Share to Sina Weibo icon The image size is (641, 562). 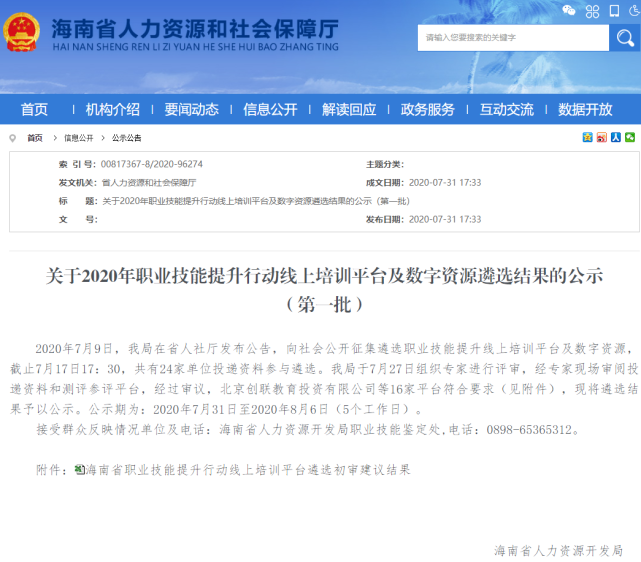[x=602, y=138]
